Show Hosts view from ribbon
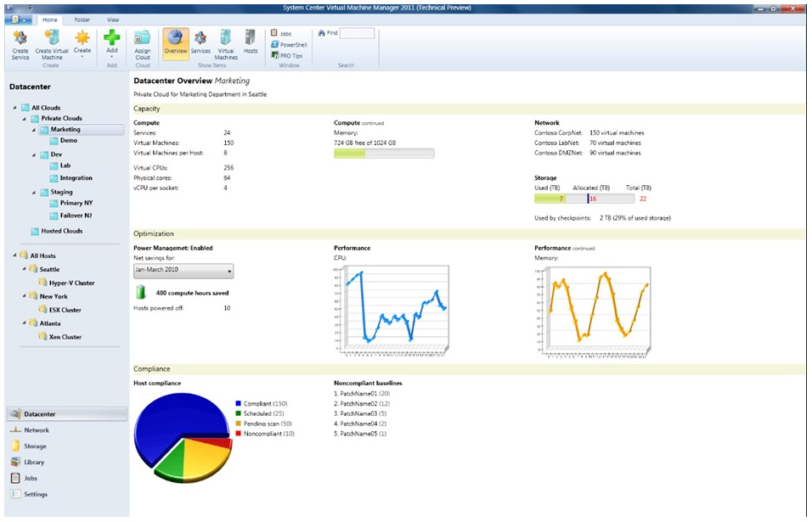 coord(251,42)
